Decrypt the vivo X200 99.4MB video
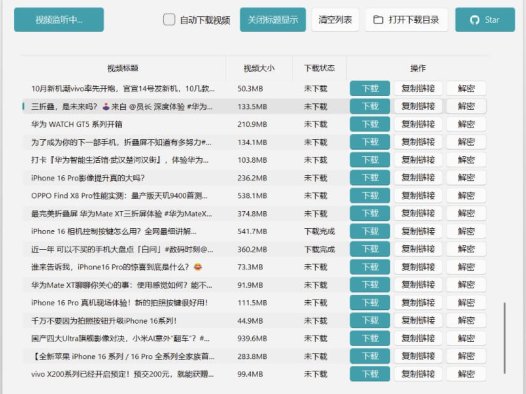 point(466,374)
